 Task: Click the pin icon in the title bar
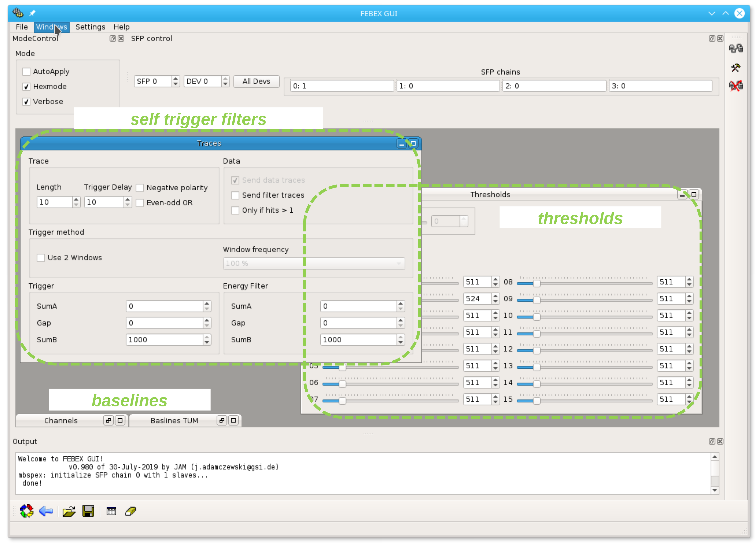pos(32,13)
